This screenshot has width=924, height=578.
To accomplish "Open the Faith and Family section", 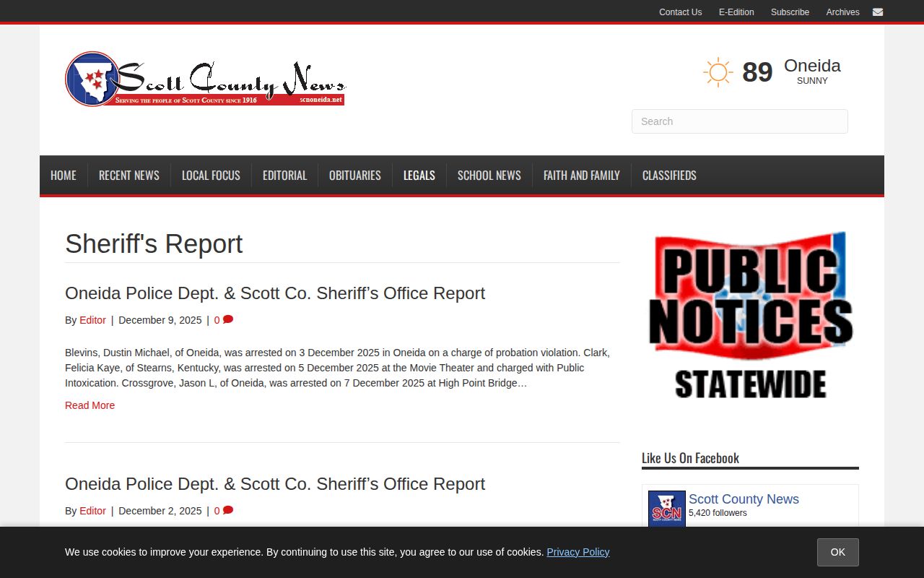I will [582, 176].
